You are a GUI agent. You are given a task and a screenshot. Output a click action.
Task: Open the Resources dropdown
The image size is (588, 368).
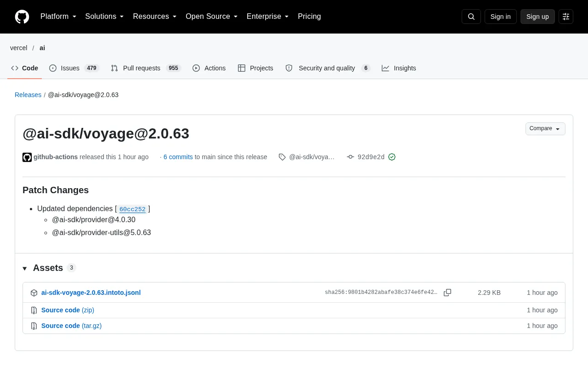(x=155, y=17)
